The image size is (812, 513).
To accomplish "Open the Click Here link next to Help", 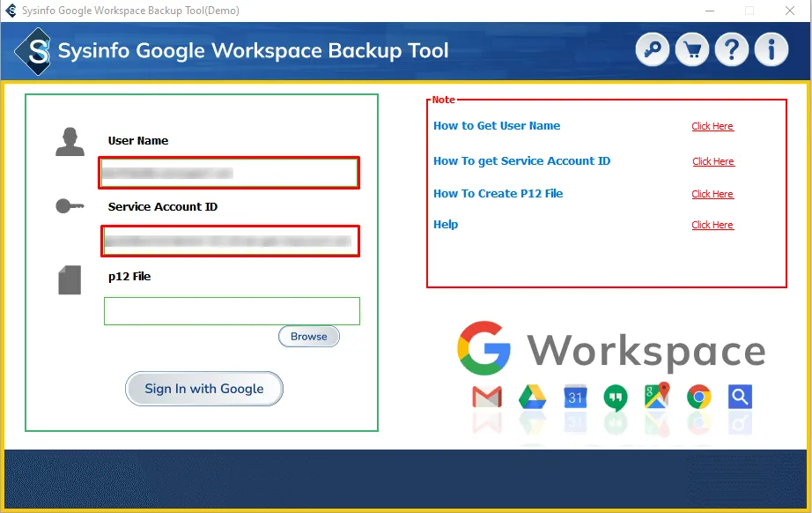I will coord(712,225).
